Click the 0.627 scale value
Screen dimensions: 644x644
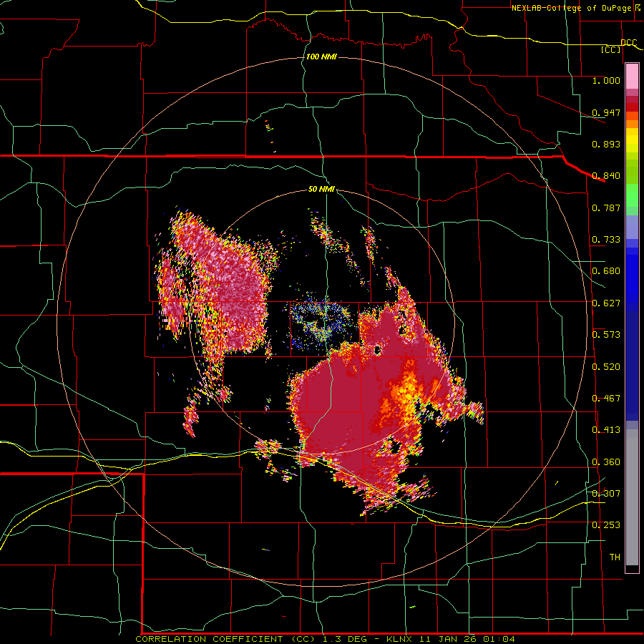tap(606, 303)
